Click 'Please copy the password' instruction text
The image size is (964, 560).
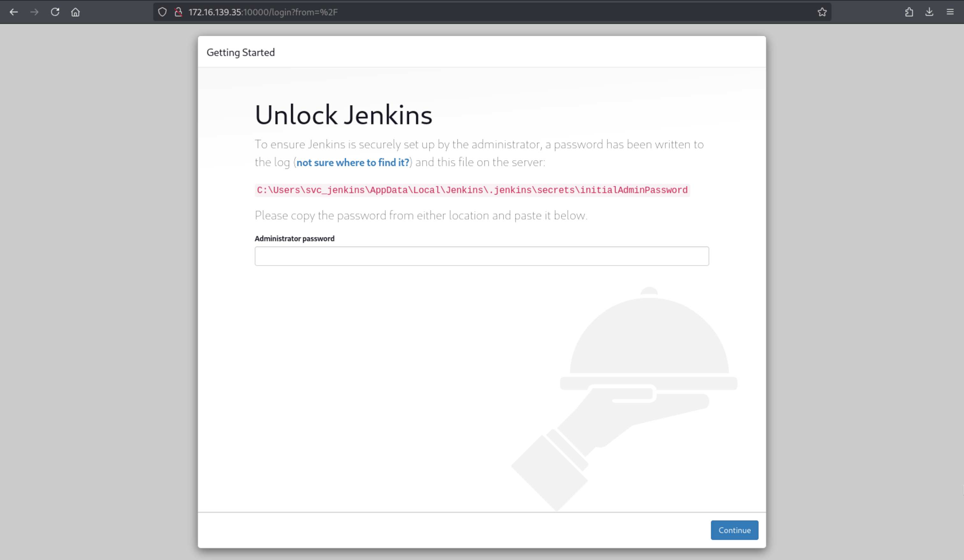click(421, 216)
